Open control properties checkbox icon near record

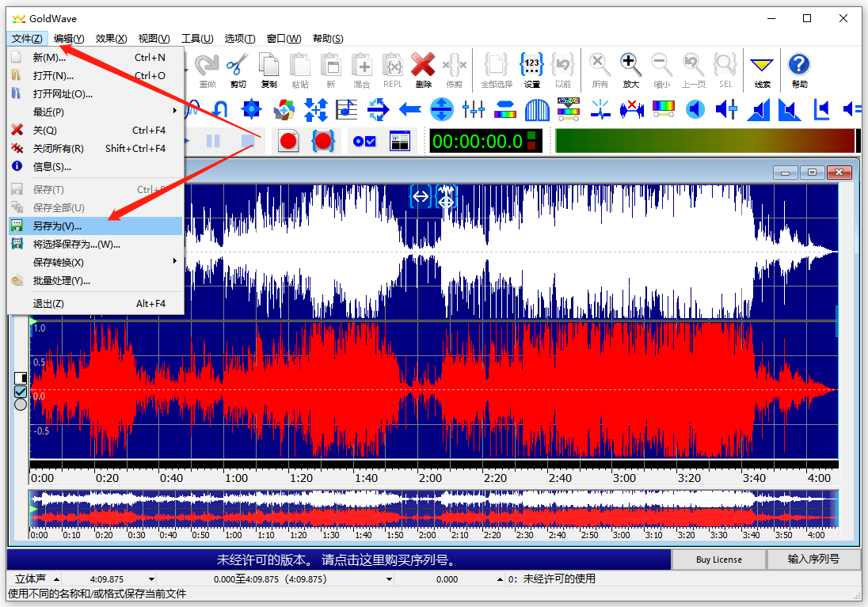364,141
